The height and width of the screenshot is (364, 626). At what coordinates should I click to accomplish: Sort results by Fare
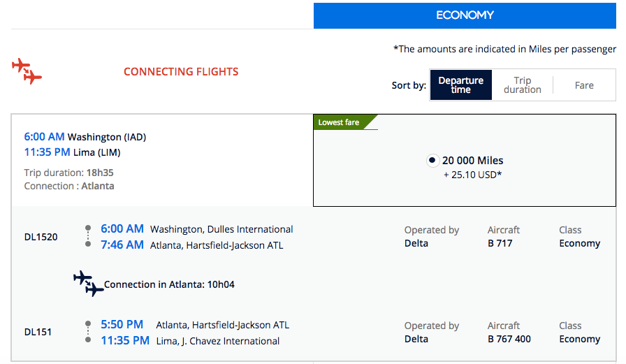(584, 85)
